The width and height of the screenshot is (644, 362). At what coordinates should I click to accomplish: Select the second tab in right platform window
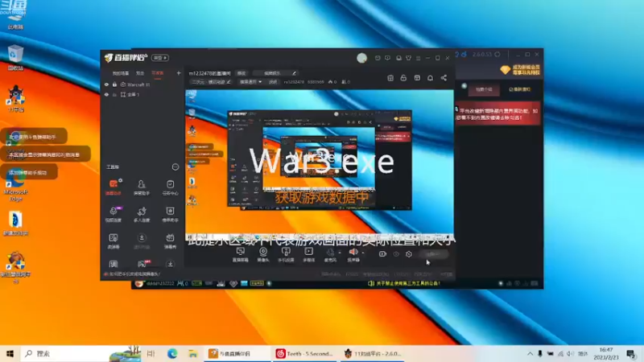click(x=519, y=89)
